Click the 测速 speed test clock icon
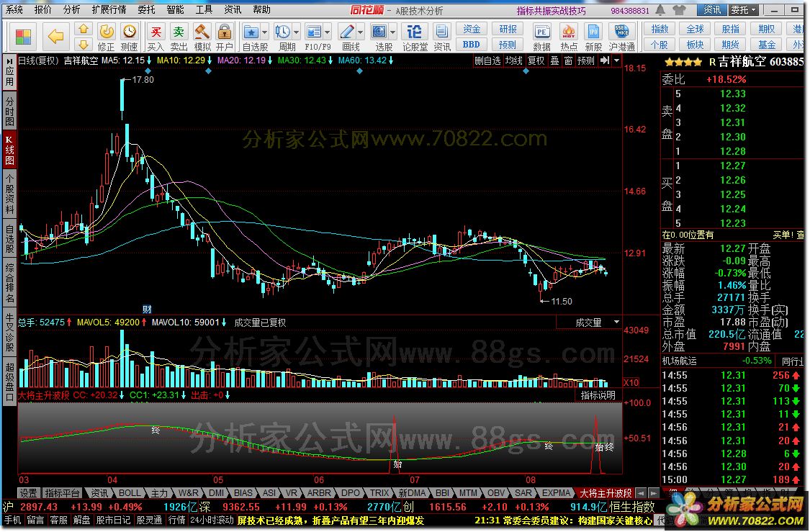Image resolution: width=810 pixels, height=532 pixels. (129, 32)
